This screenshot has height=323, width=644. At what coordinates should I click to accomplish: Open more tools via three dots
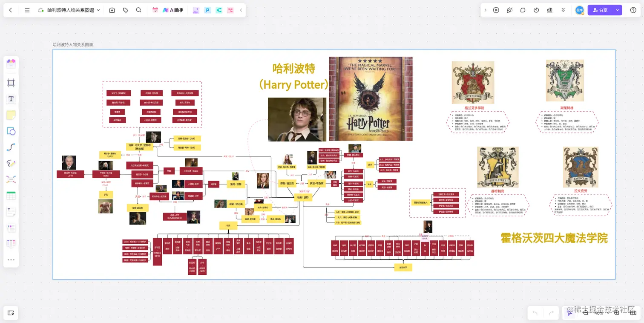(x=11, y=260)
